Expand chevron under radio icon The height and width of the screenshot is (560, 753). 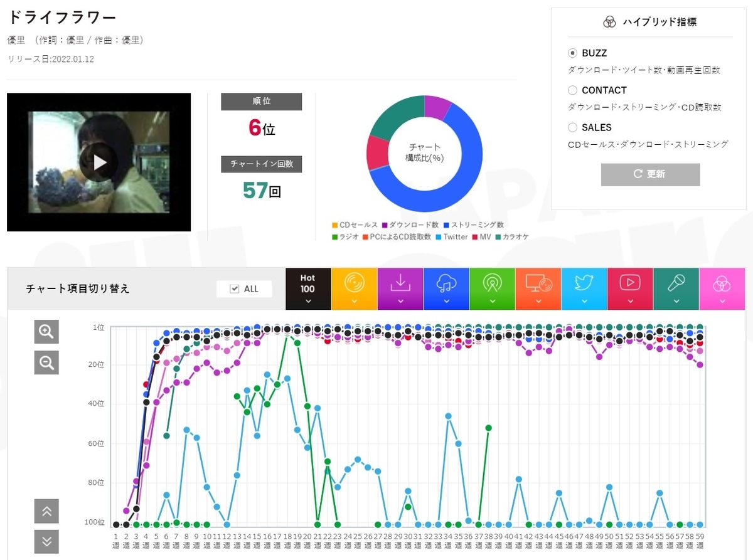pos(492,302)
